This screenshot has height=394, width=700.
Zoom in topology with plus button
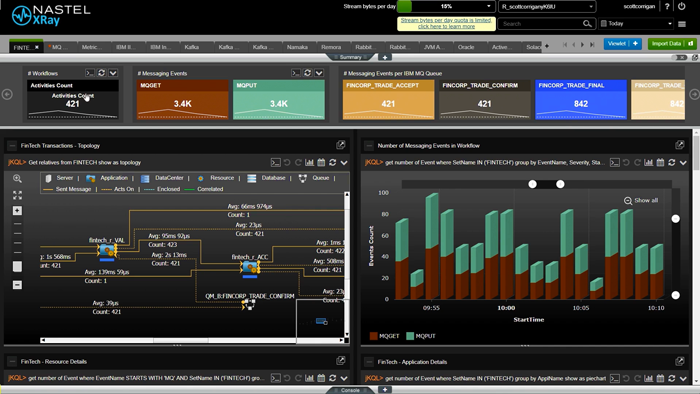pos(17,211)
